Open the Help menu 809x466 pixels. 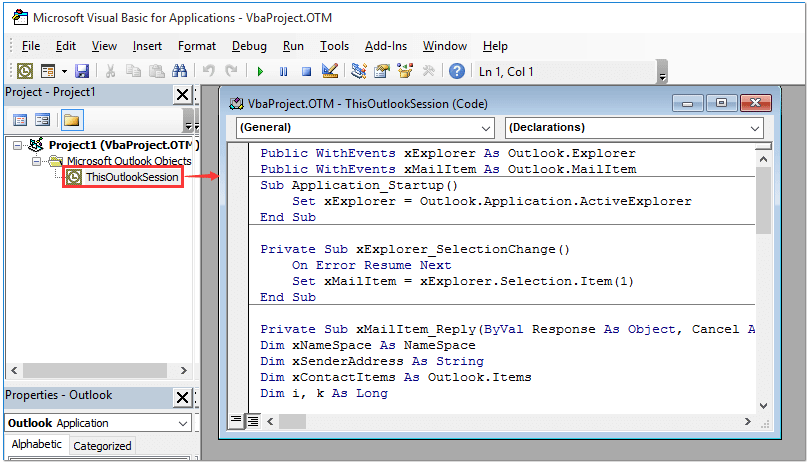point(495,46)
